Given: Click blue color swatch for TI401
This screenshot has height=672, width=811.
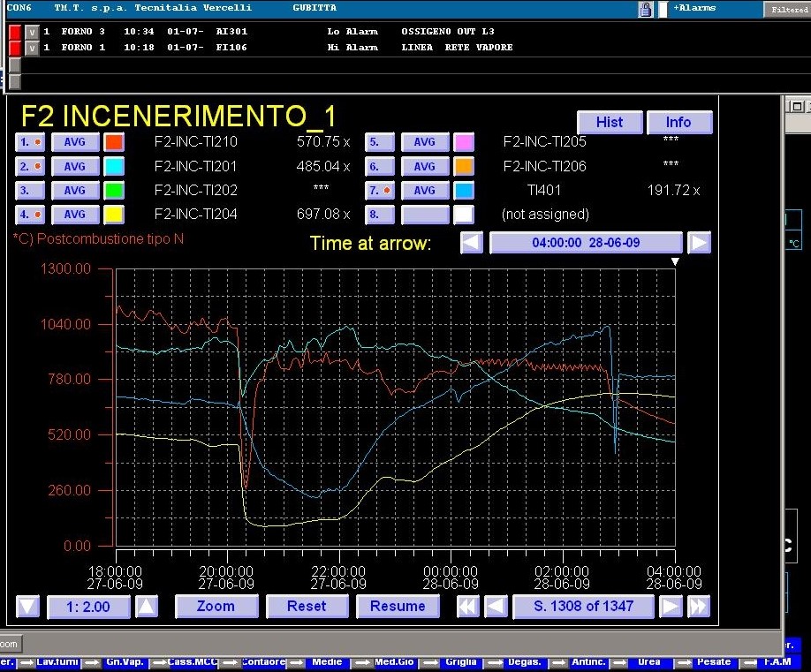Looking at the screenshot, I should [x=464, y=190].
